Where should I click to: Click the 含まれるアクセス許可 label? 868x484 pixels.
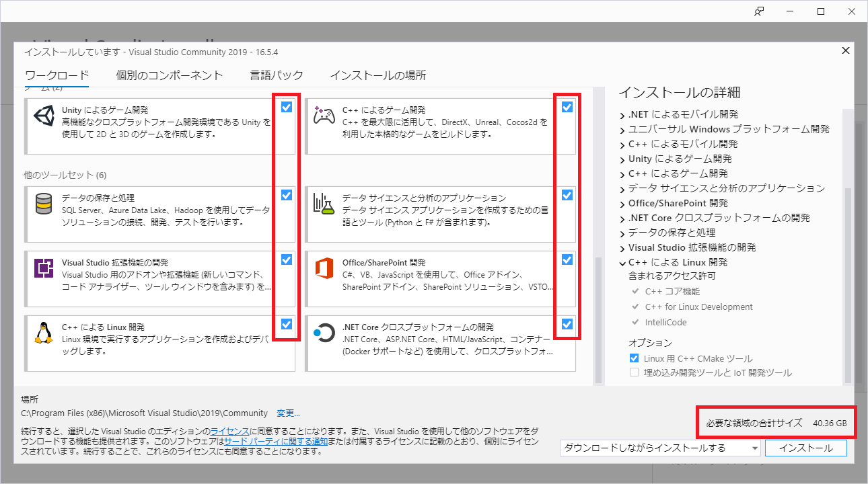672,276
